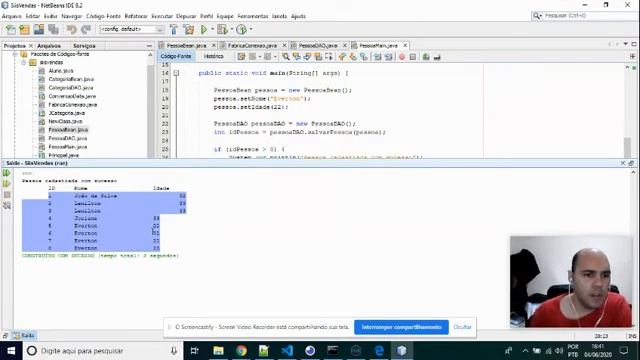Click the Saída button in status bar
Screen dimensions: 640x360
click(x=24, y=336)
